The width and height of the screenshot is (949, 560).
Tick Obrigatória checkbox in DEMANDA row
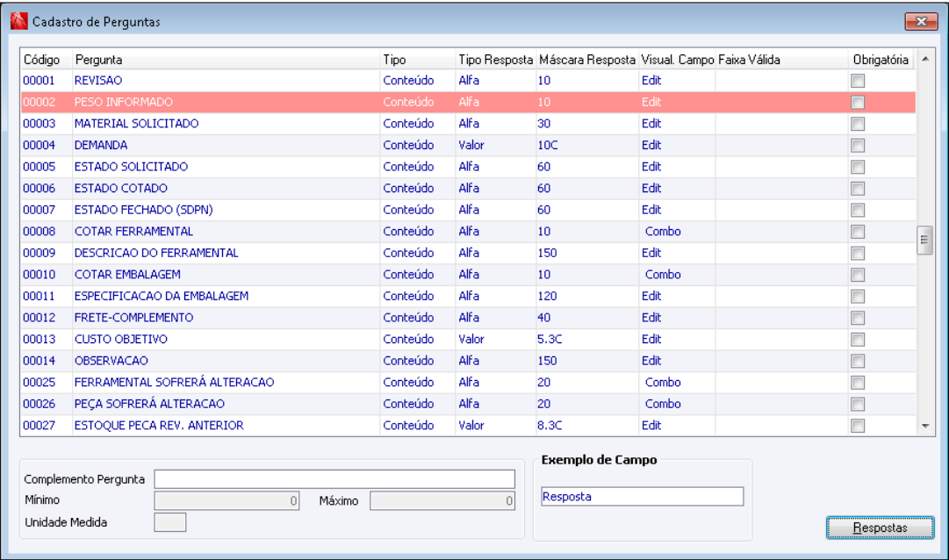858,146
